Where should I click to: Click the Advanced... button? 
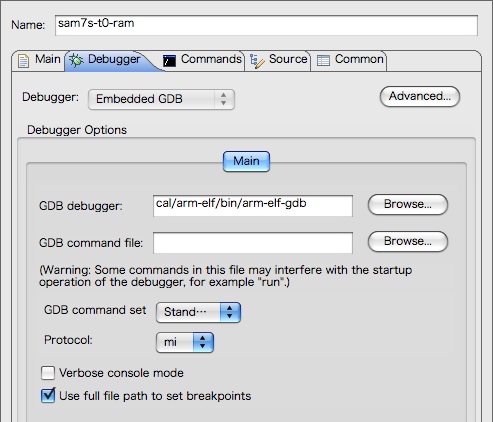pyautogui.click(x=420, y=97)
